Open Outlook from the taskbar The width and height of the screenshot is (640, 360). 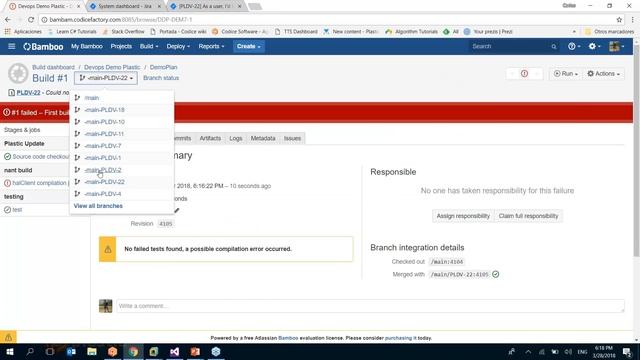coord(71,352)
